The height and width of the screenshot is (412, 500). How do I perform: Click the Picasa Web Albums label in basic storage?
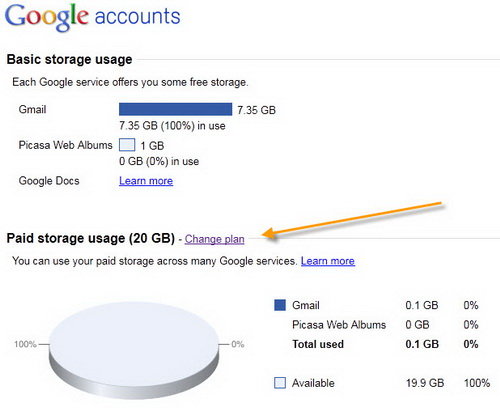click(66, 145)
